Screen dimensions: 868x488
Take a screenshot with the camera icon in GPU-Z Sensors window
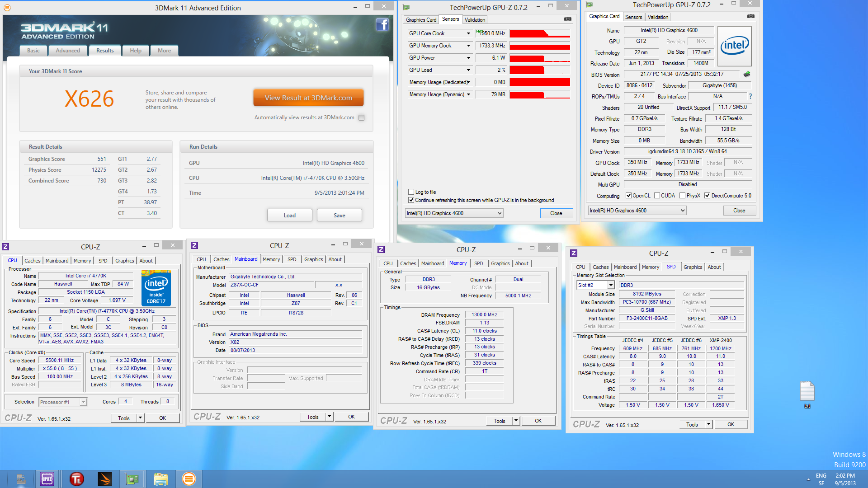pos(568,19)
